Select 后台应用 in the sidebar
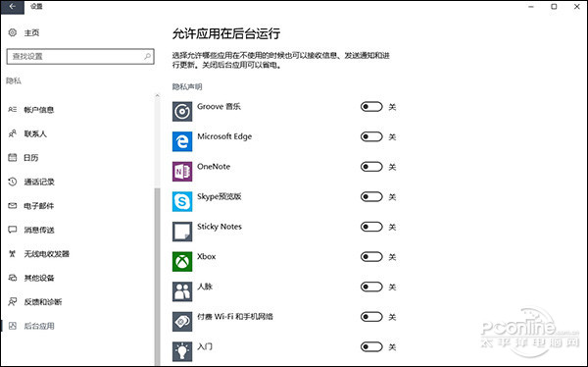Viewport: 588px width, 367px height. 39,326
